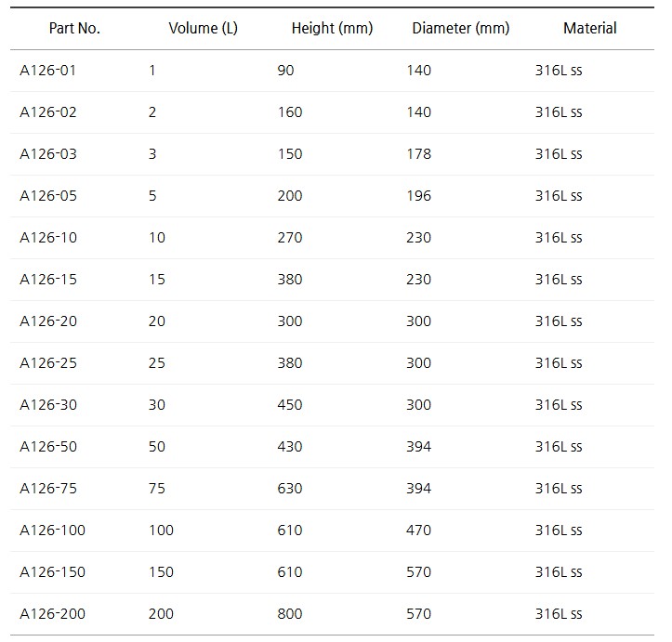
Task: Click the Material column header
Action: 589,28
